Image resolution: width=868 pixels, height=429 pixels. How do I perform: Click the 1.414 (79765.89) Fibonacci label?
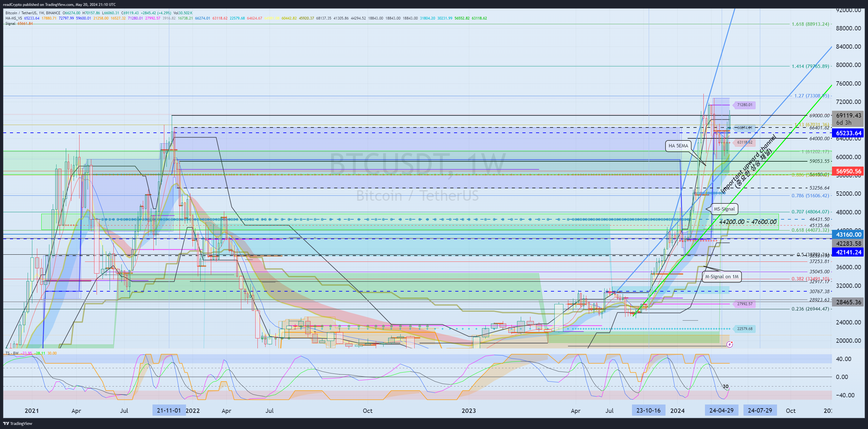(x=810, y=66)
